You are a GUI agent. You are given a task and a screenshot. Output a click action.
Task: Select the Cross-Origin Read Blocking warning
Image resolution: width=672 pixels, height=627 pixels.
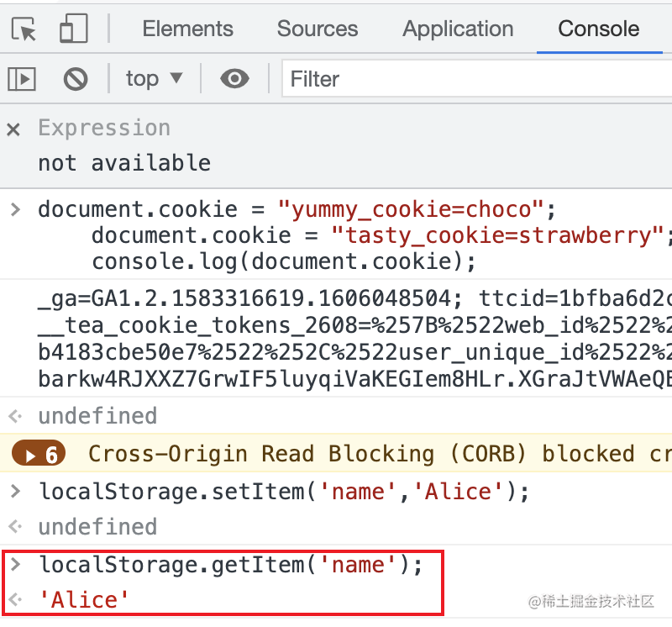point(380,454)
